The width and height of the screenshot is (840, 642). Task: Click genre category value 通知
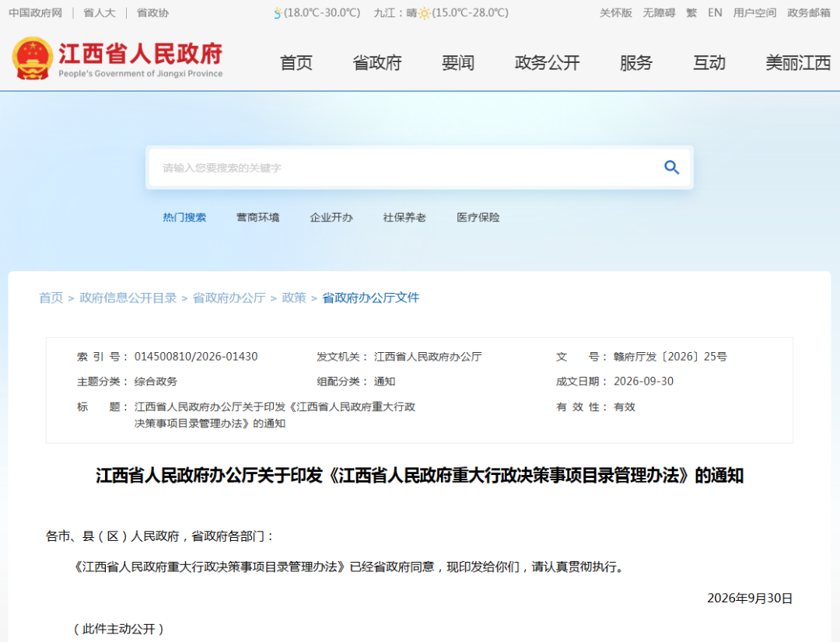point(384,382)
